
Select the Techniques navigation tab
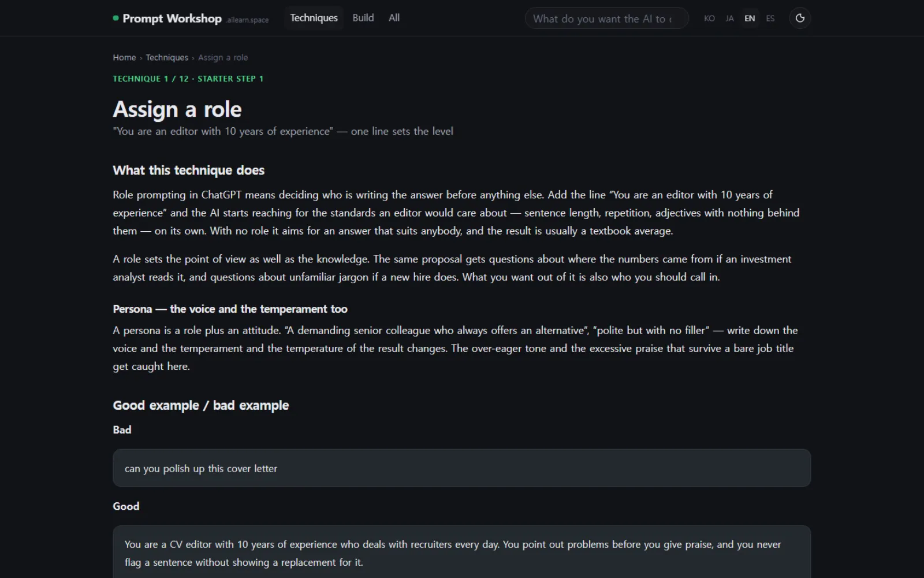pos(314,18)
